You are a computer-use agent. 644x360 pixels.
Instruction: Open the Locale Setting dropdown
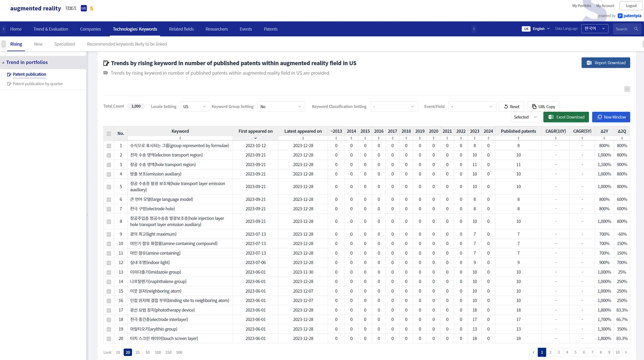[x=194, y=107]
